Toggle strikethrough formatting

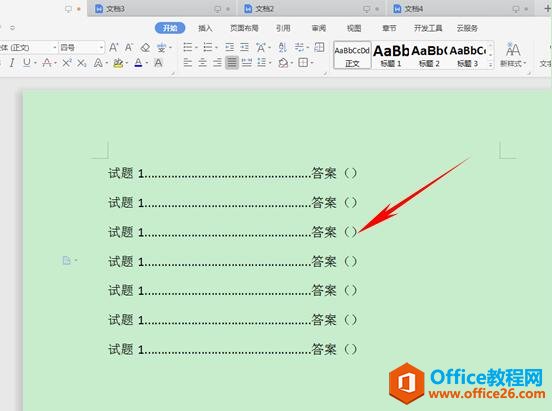pos(46,63)
